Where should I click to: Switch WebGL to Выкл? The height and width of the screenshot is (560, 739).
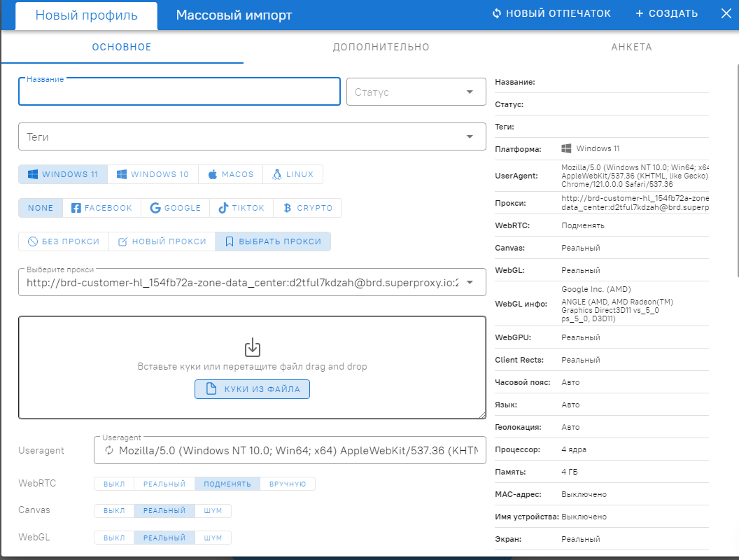click(x=114, y=538)
